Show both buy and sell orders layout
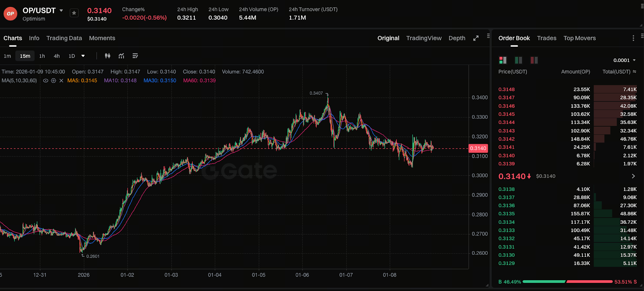This screenshot has width=644, height=291. (x=503, y=60)
